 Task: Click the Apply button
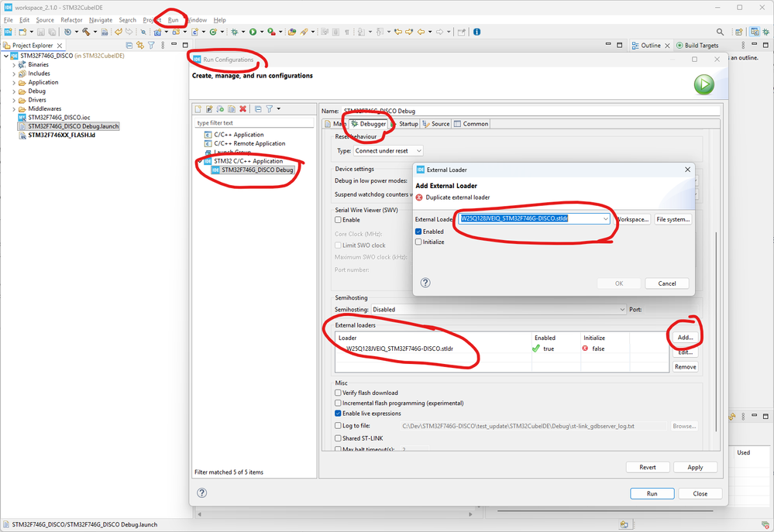click(x=695, y=468)
